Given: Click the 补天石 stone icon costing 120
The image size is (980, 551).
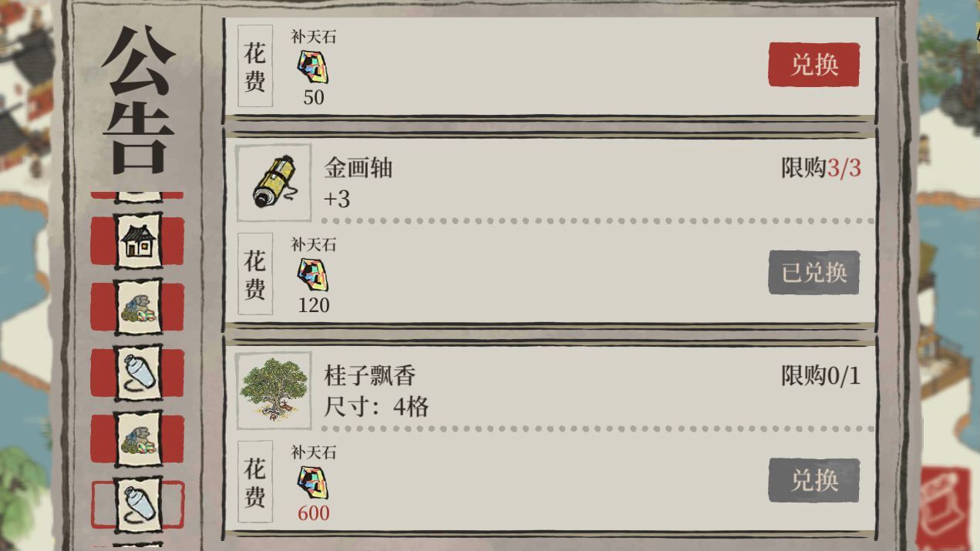Looking at the screenshot, I should 313,275.
